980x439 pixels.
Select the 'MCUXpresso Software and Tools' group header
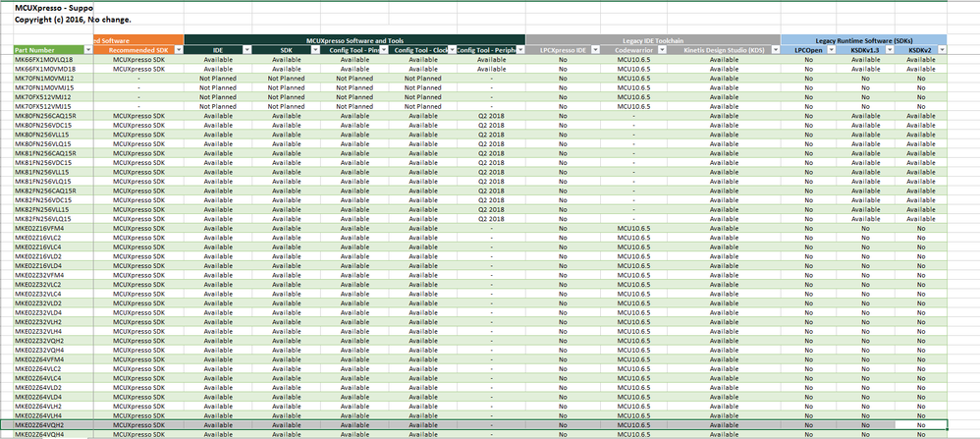355,40
